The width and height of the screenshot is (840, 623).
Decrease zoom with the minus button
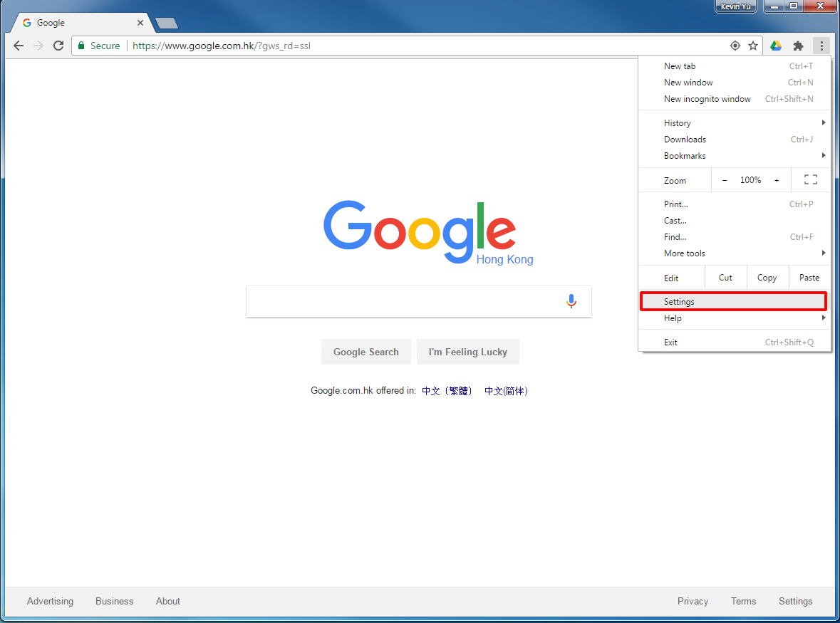click(725, 180)
